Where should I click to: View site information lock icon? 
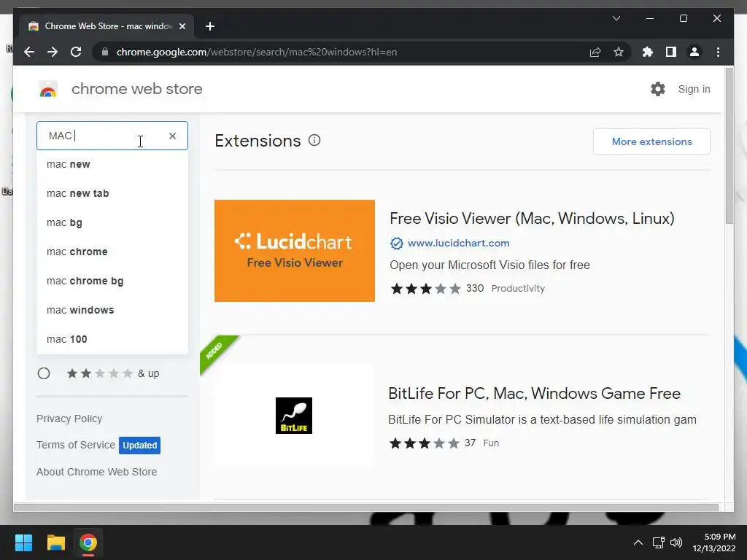point(105,52)
